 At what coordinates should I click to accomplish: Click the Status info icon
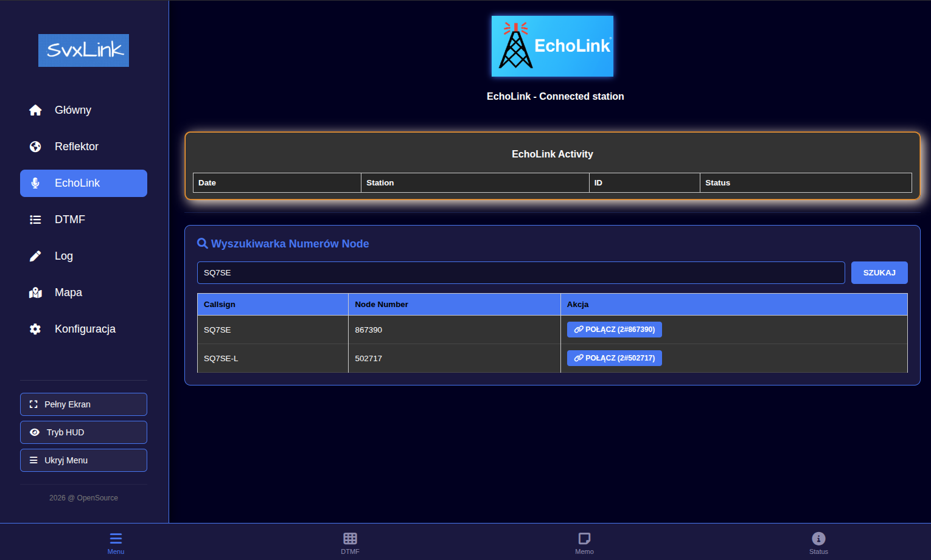tap(818, 539)
